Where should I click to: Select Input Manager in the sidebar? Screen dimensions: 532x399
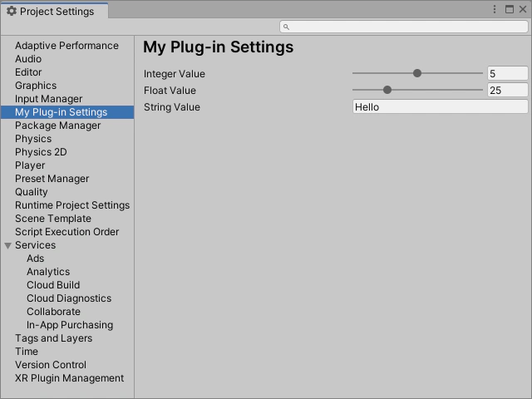click(x=48, y=99)
